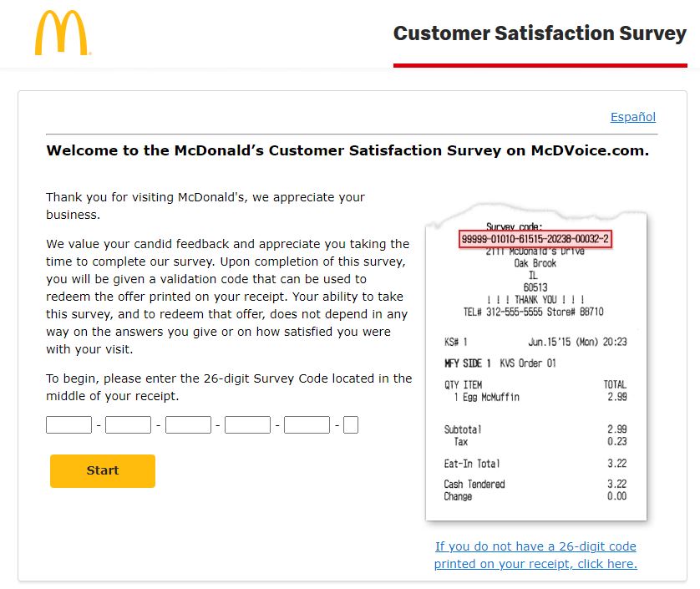The image size is (700, 589).
Task: Click the thank you for visiting paragraph
Action: (x=205, y=206)
